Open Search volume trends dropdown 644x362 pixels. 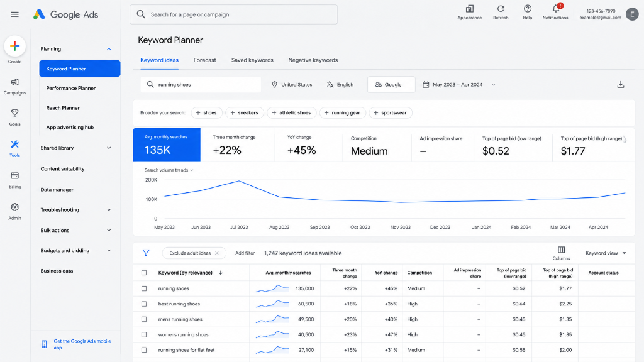[x=169, y=170]
